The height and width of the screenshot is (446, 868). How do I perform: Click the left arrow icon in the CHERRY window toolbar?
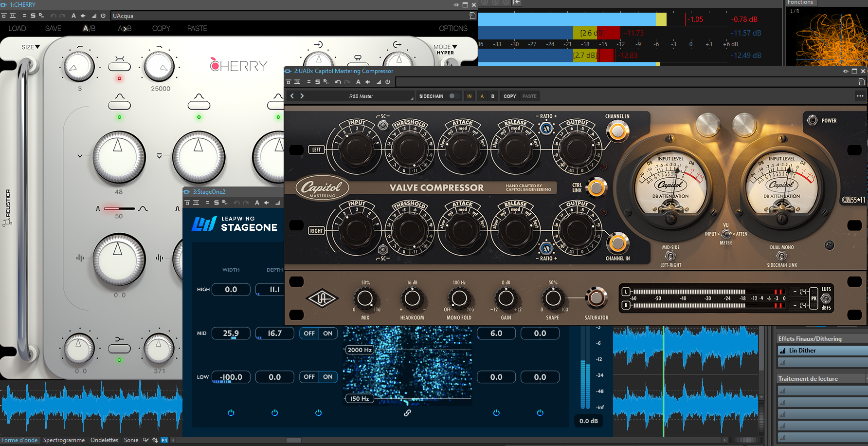click(83, 16)
